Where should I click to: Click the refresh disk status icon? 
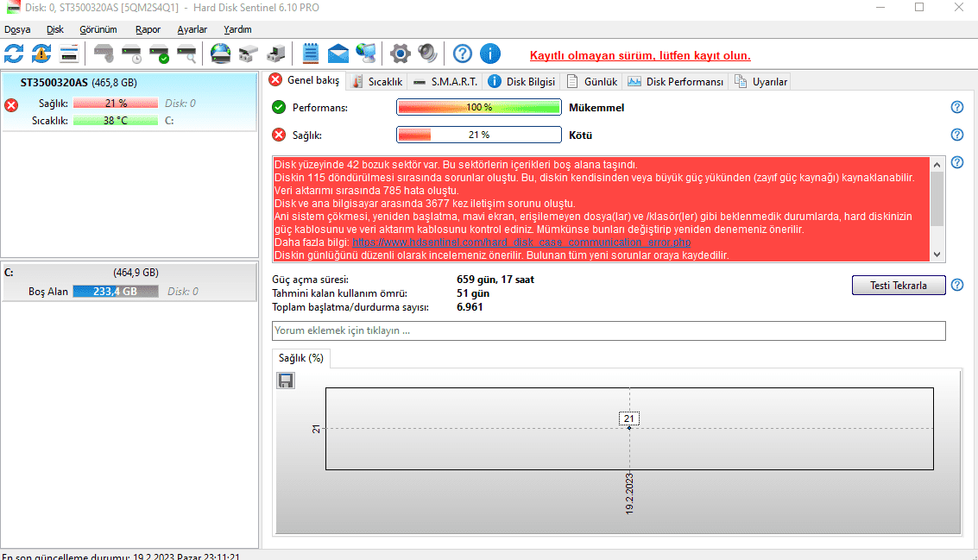coord(14,54)
